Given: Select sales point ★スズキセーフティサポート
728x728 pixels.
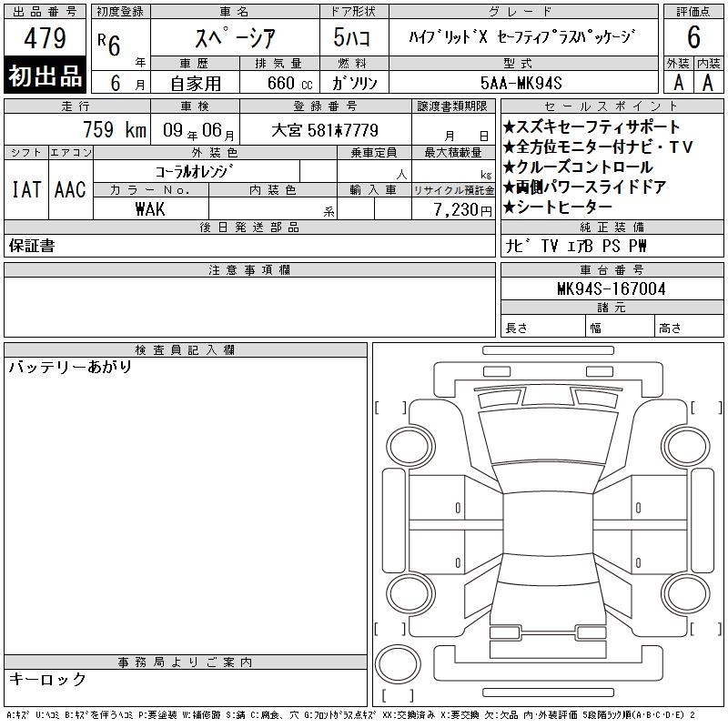Looking at the screenshot, I should pos(591,126).
